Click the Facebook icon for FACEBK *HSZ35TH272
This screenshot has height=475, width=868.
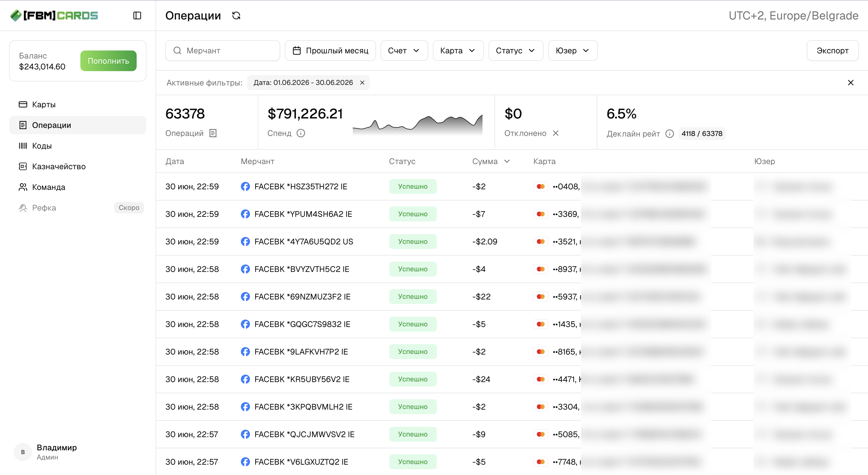(245, 186)
